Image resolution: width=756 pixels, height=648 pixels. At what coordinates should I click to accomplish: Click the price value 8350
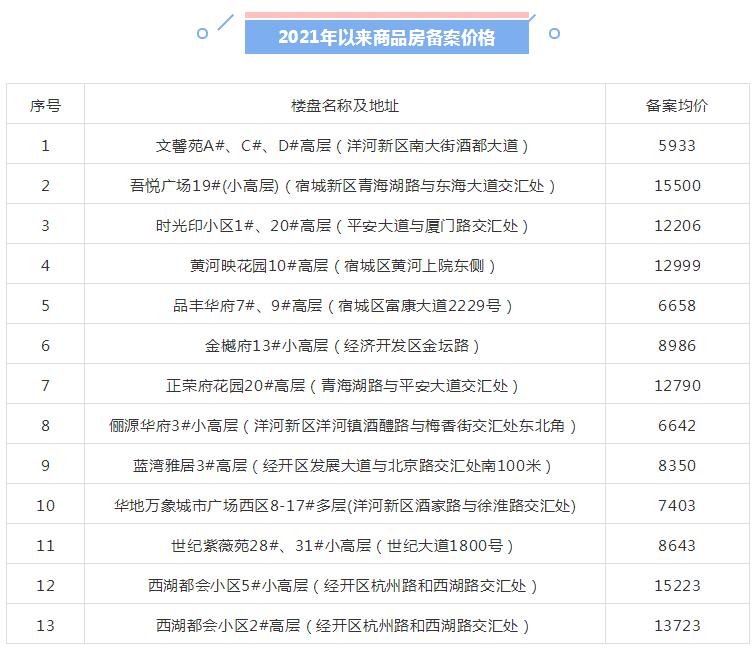tap(677, 466)
